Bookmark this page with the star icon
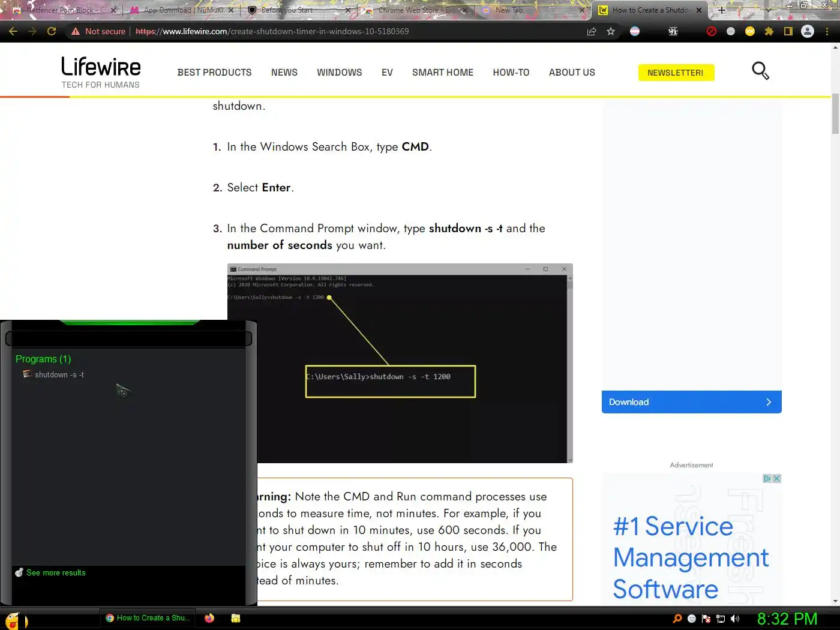The image size is (840, 630). 611,31
